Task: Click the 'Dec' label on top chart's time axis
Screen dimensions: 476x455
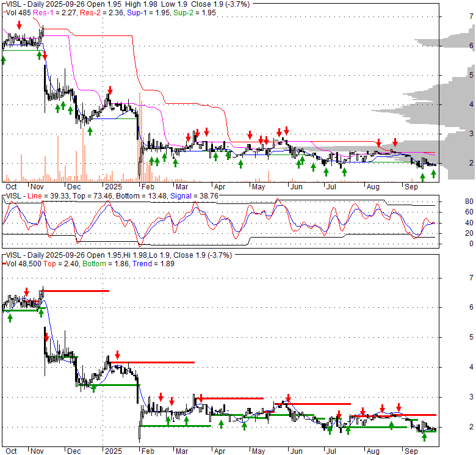Action: tap(74, 187)
